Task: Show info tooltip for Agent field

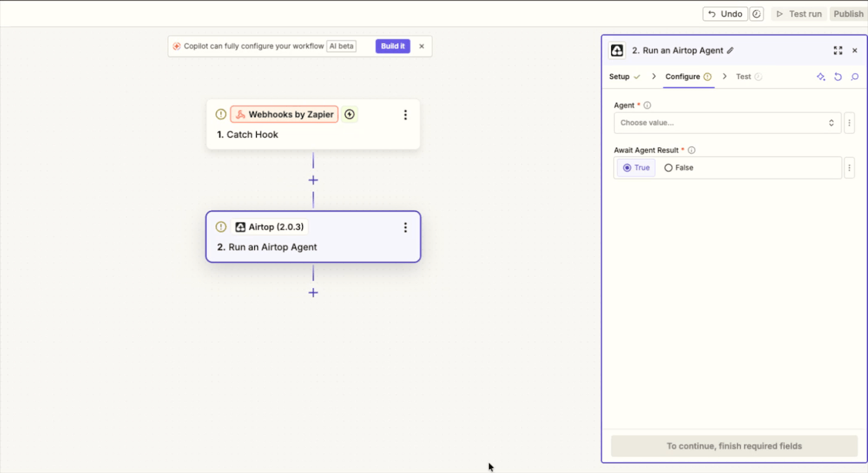Action: click(647, 105)
